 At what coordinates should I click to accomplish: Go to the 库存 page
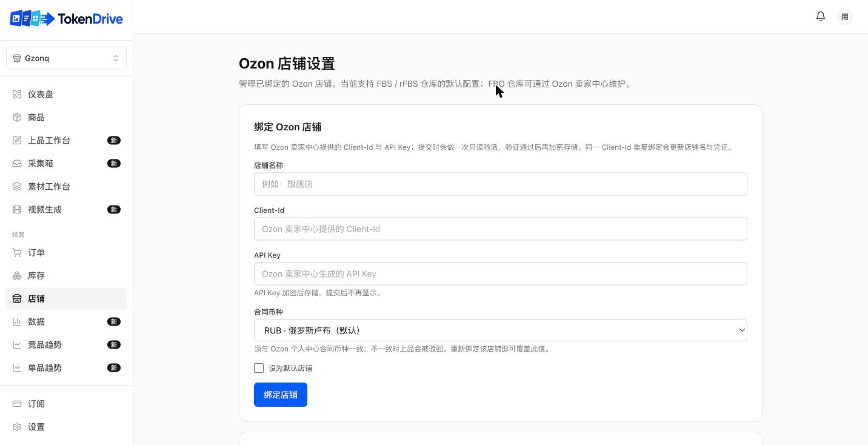click(x=67, y=275)
